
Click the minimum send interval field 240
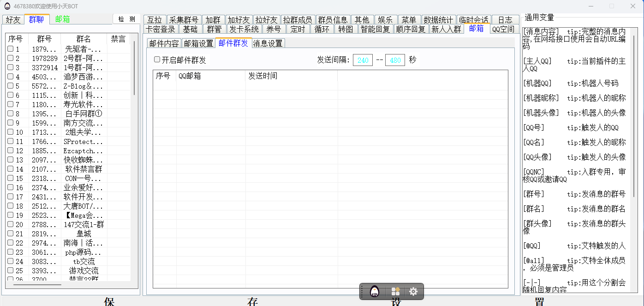[x=363, y=60]
